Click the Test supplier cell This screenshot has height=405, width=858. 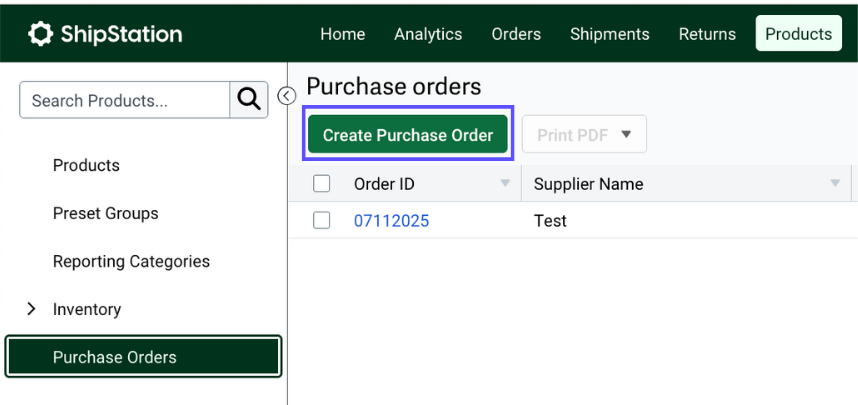click(x=550, y=221)
